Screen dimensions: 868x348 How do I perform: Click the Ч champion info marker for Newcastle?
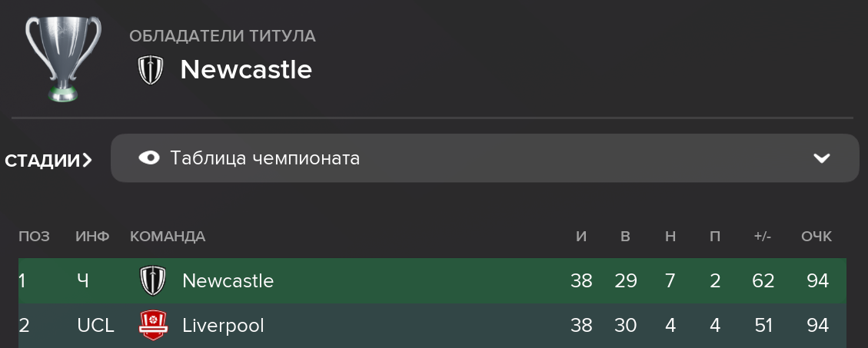(83, 281)
